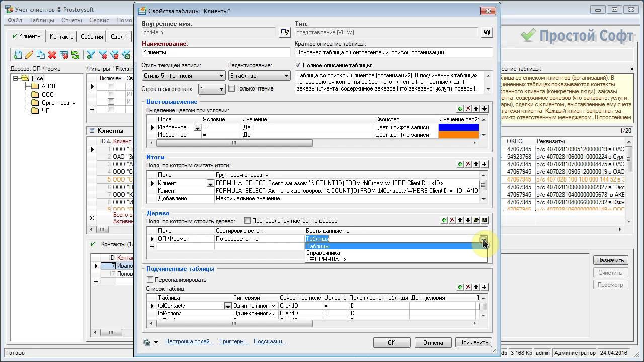Open the tblContacts table dropdown arrow
Image resolution: width=644 pixels, height=362 pixels.
228,306
